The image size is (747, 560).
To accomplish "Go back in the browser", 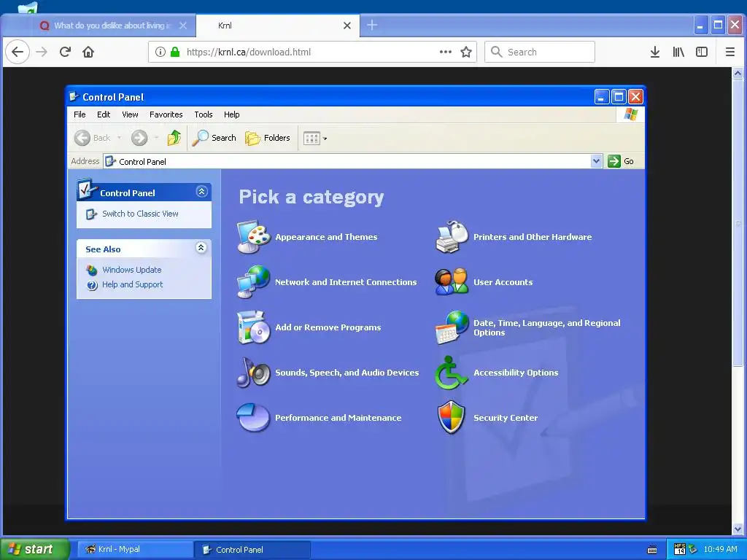I will (x=18, y=52).
